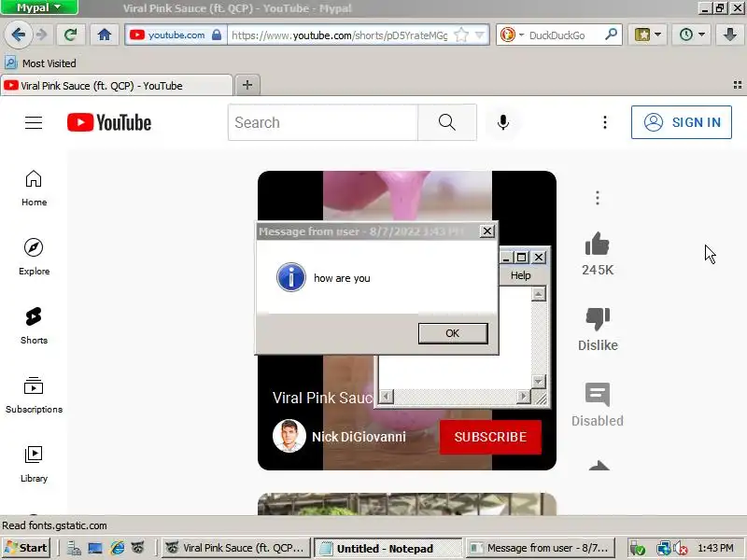Open Explore in the YouTube sidebar
This screenshot has width=747, height=560.
(x=34, y=258)
